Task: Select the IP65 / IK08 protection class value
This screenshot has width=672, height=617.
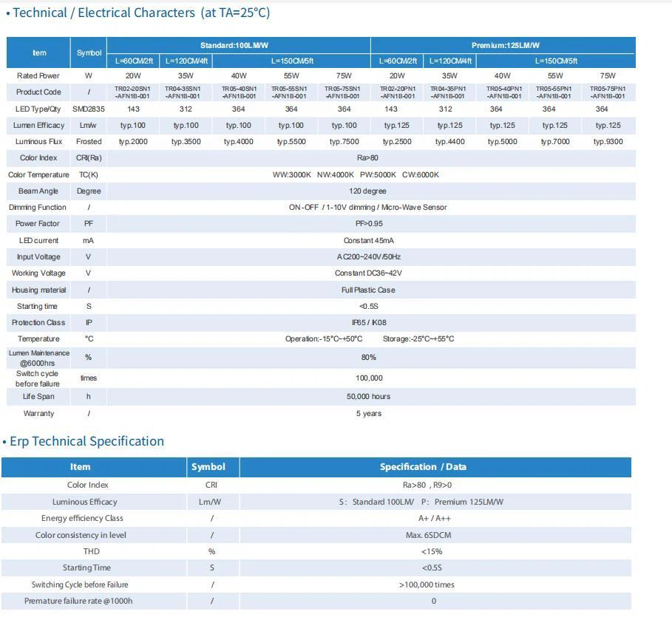Action: click(368, 323)
